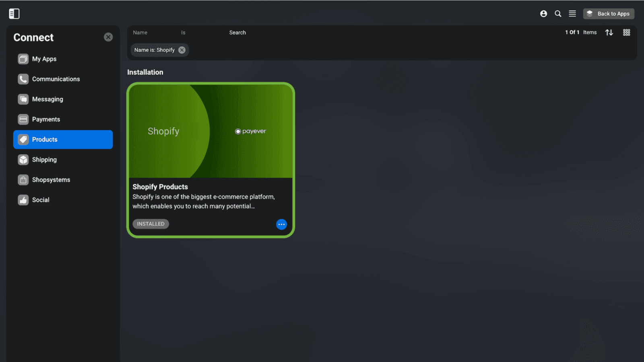Open the Name filter dropdown
Screen dimensions: 644x362
point(140,32)
